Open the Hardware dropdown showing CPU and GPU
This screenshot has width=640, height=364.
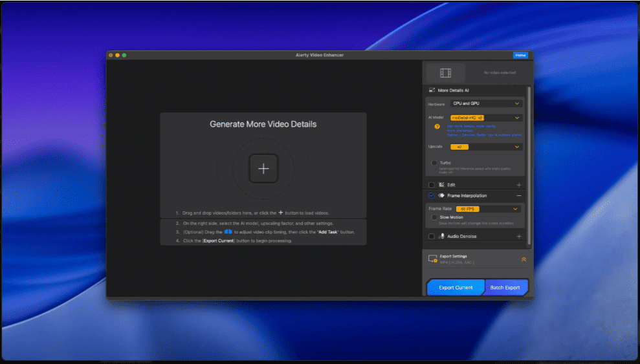point(486,103)
